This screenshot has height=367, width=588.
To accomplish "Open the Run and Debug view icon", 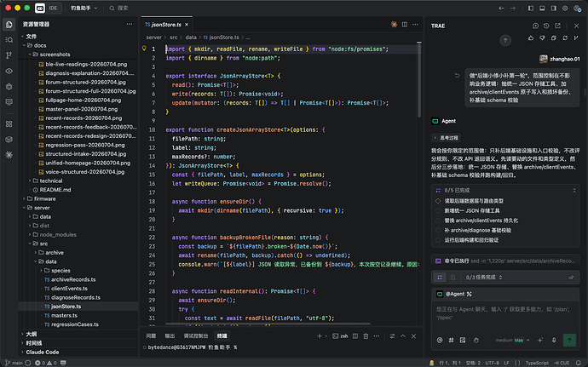I will 9,86.
